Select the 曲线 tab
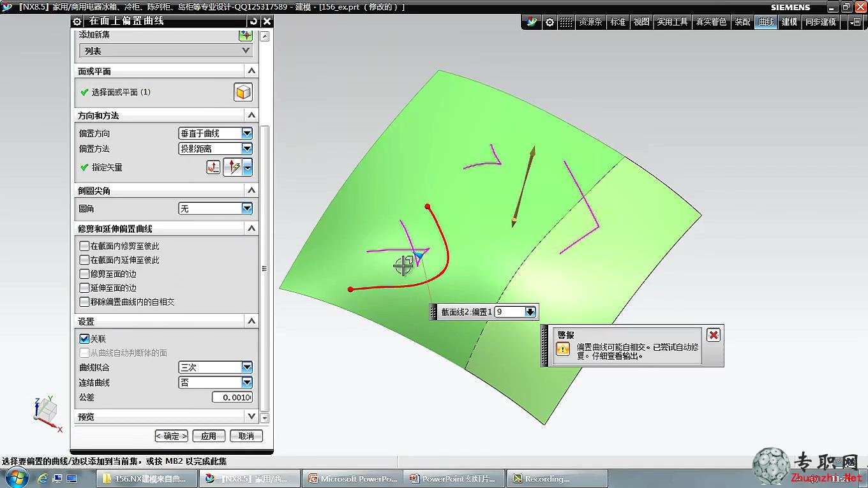868x488 pixels. 766,22
